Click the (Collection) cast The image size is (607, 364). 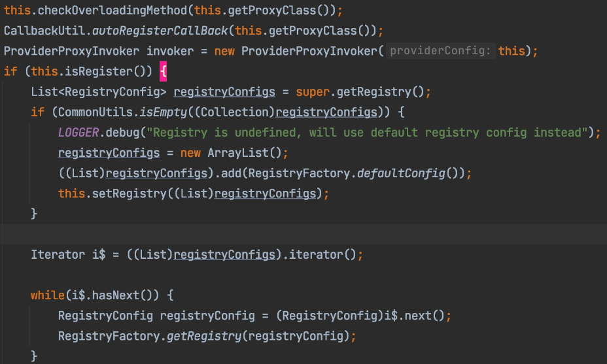click(x=235, y=112)
